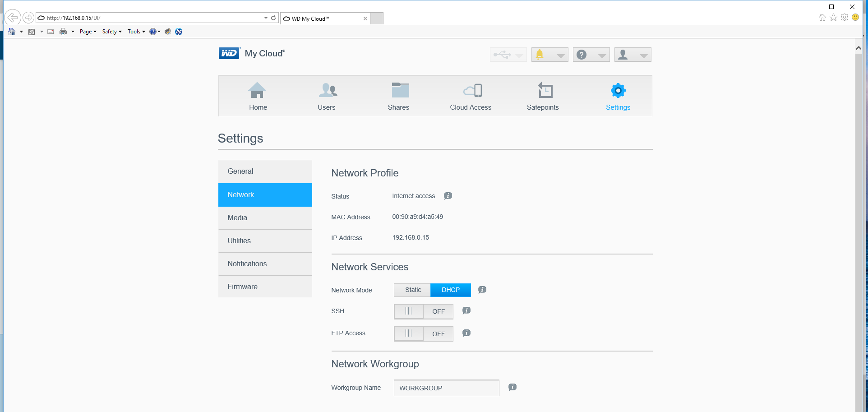Select the Settings gear in navigation

pyautogui.click(x=618, y=91)
